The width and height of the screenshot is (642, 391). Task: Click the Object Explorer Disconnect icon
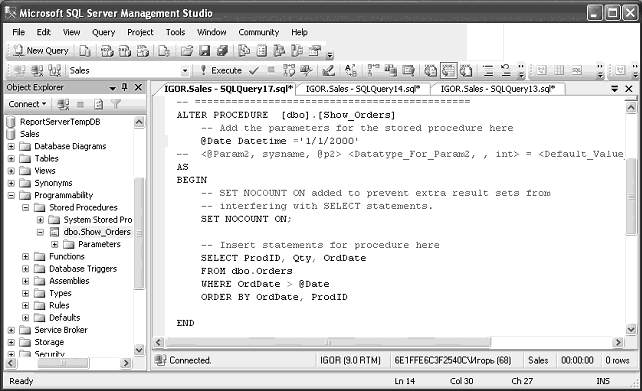pos(63,104)
